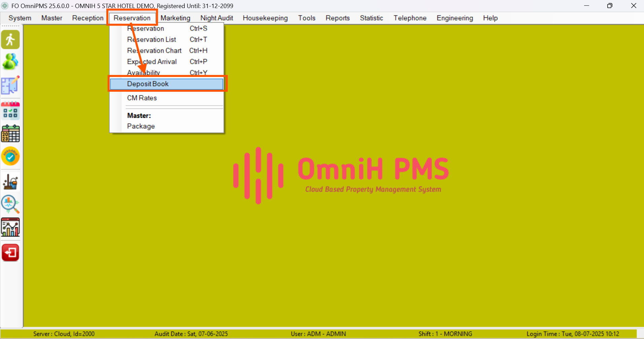Click the magnifier analysis chart icon
644x339 pixels.
[10, 204]
